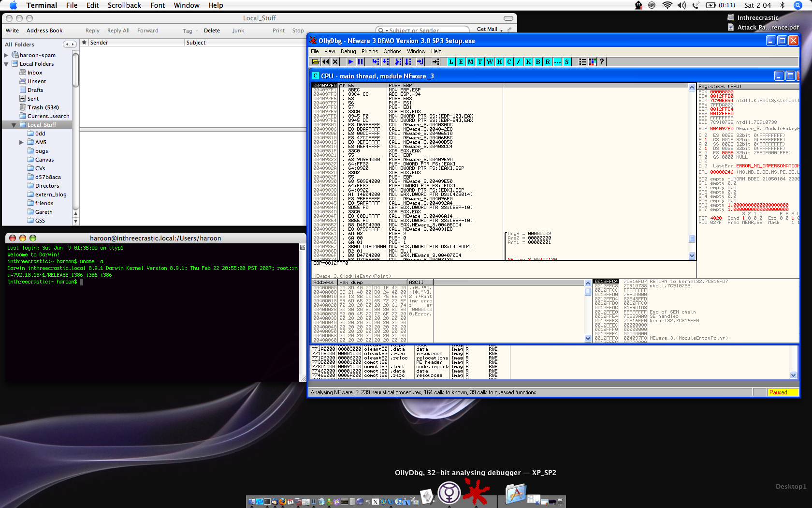Open OllyDbg help (? icon)

(x=602, y=62)
